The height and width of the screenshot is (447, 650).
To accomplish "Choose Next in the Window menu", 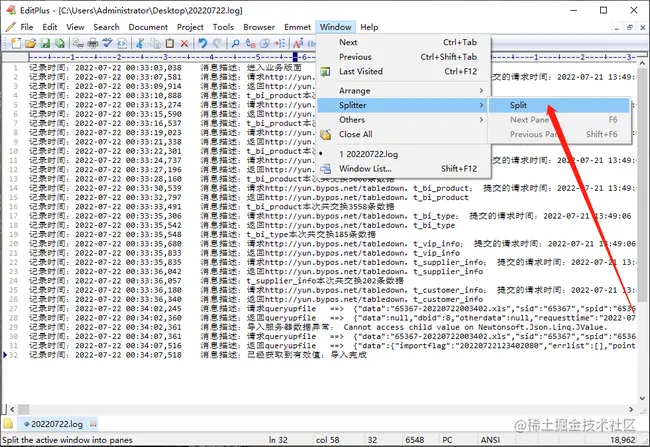I will pyautogui.click(x=404, y=42).
